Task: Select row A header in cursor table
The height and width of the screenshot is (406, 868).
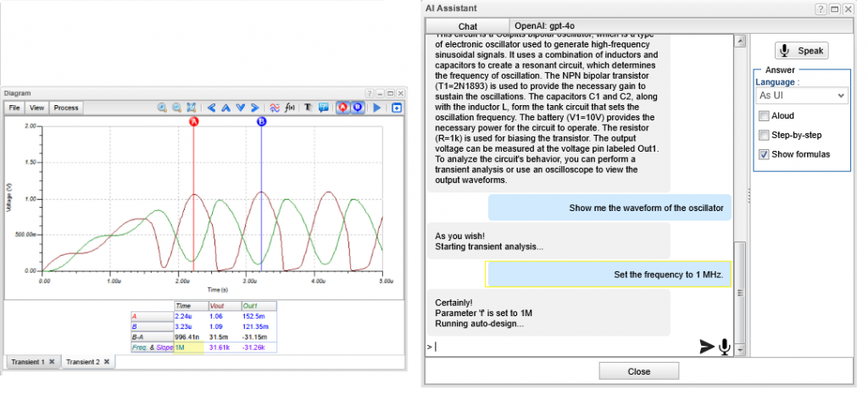Action: tap(151, 315)
